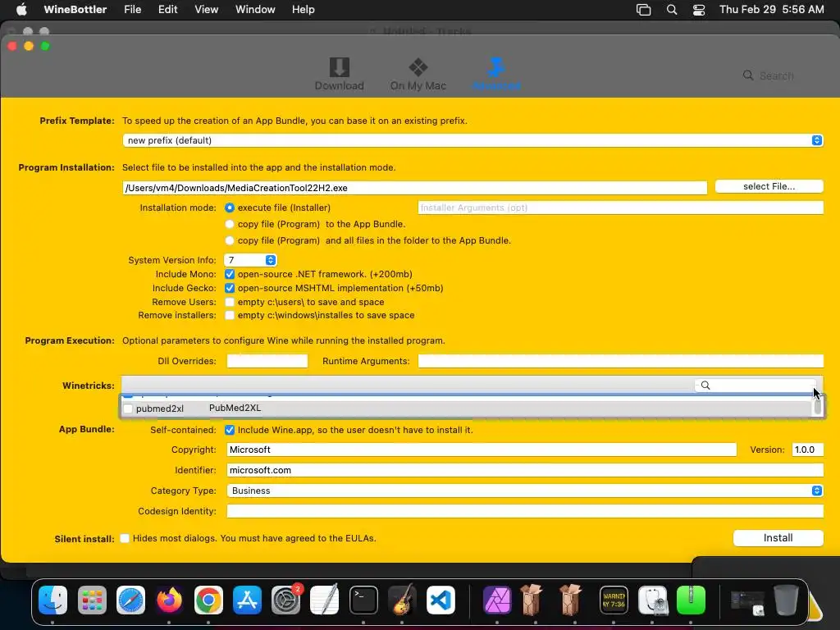Open the Category Type Business dropdown
This screenshot has height=630, width=840.
[x=524, y=491]
